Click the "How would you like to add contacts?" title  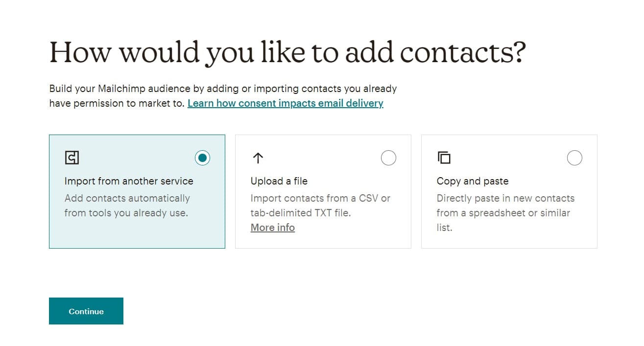(287, 50)
